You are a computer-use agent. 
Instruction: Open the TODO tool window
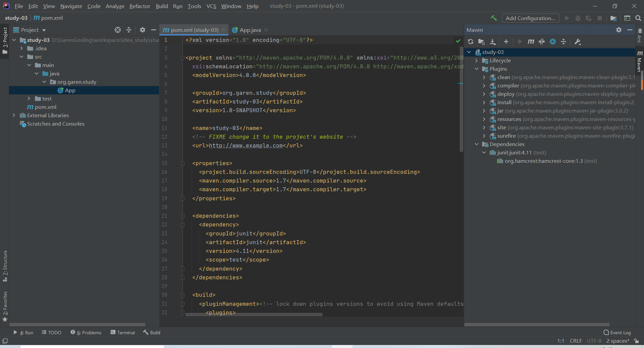click(x=51, y=333)
